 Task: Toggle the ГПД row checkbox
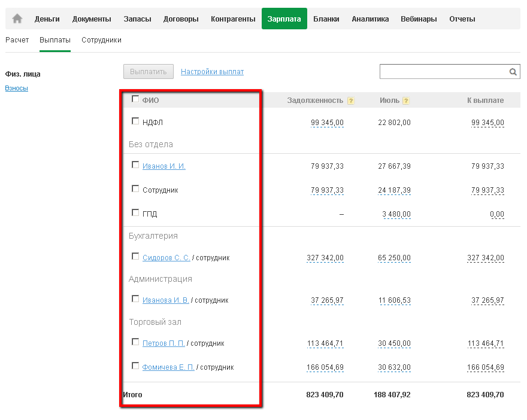tap(135, 213)
